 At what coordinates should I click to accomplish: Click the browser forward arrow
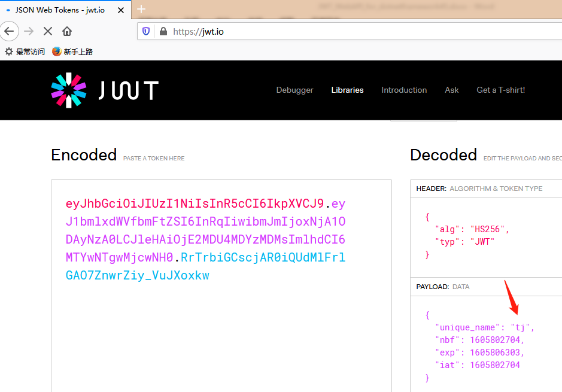tap(29, 32)
